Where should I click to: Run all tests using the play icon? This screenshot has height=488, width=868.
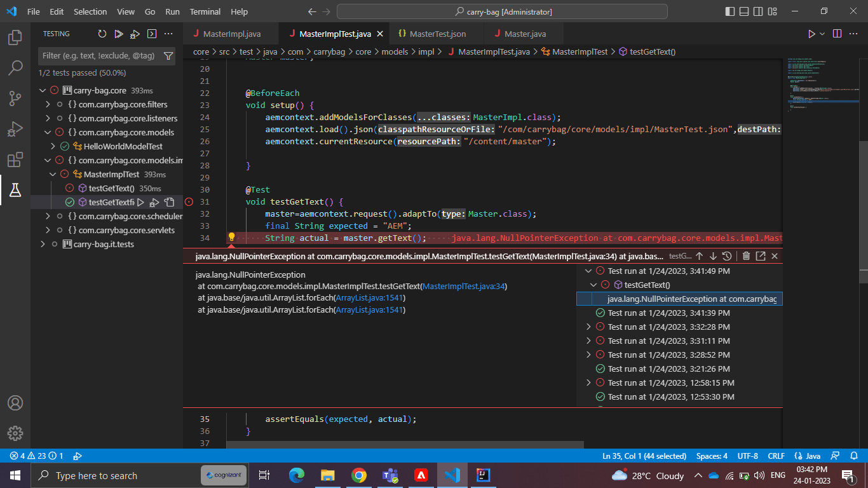(x=118, y=34)
